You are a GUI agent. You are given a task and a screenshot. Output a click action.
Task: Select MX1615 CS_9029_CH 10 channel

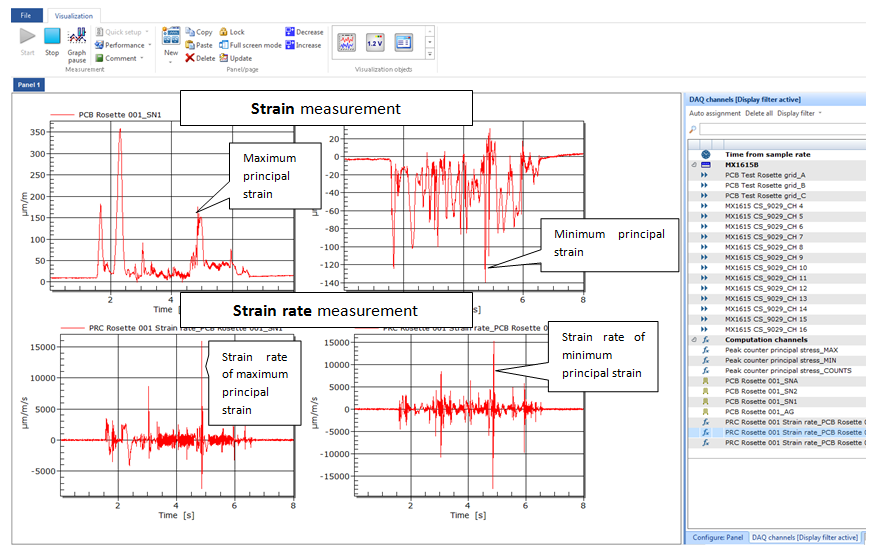pos(776,267)
